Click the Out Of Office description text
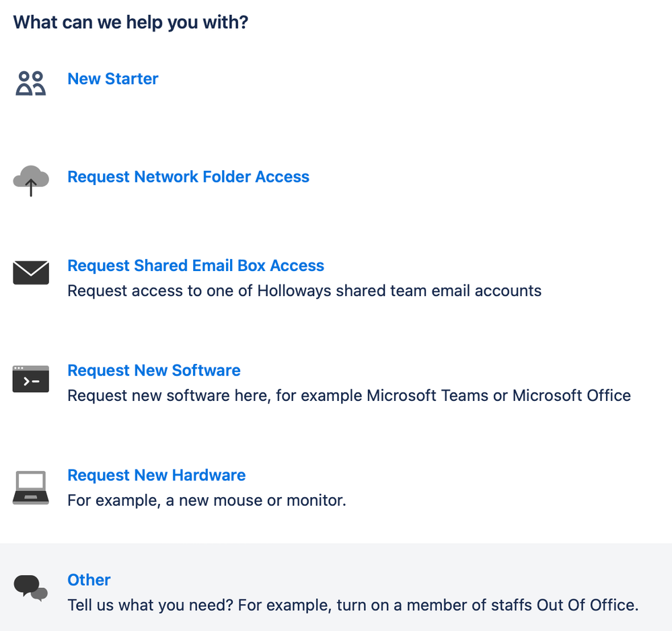This screenshot has height=631, width=672. pos(353,605)
